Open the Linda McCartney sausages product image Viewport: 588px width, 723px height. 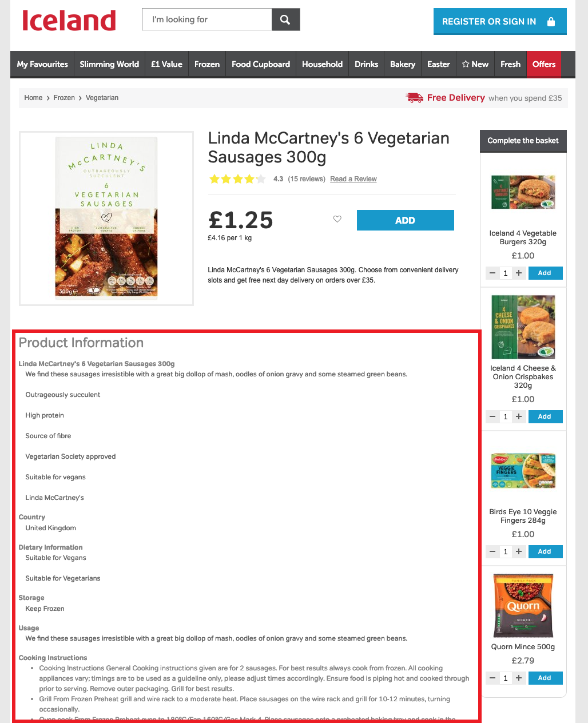pyautogui.click(x=106, y=219)
